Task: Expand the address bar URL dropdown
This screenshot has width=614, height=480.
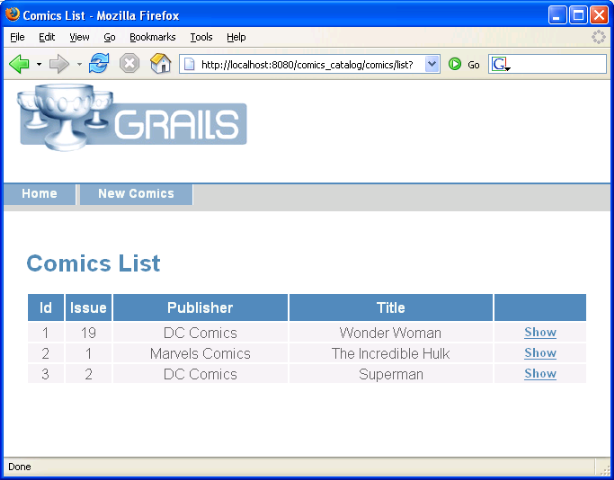Action: (x=432, y=64)
